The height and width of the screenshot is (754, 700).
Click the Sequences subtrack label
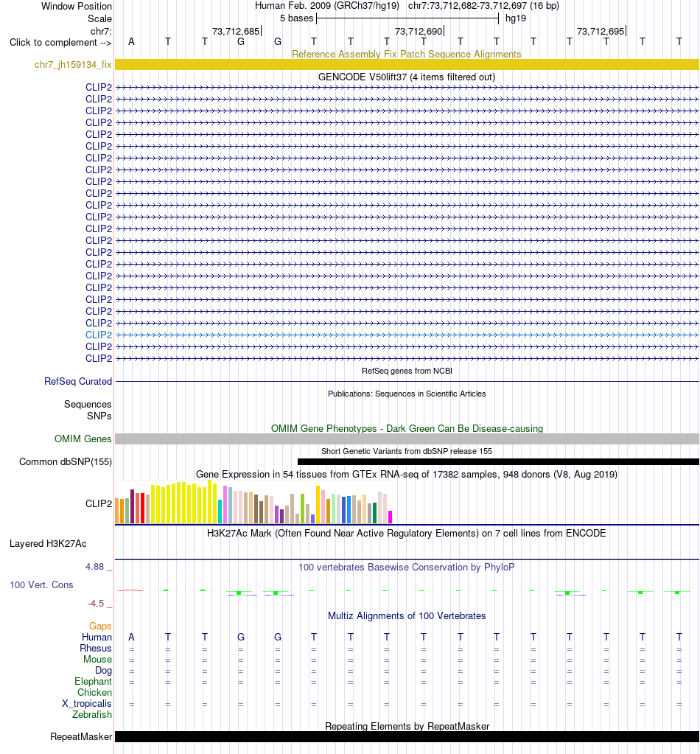[x=88, y=405]
